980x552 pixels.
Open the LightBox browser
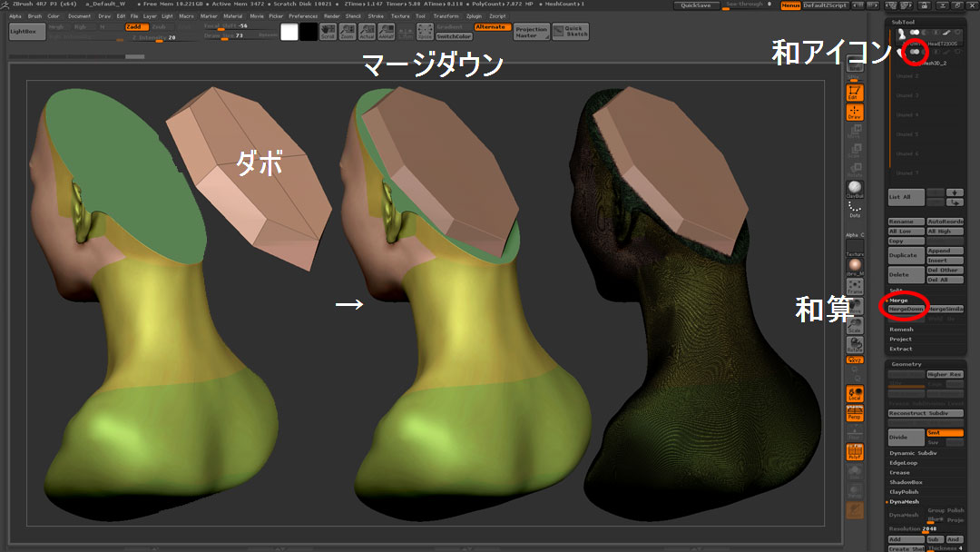[27, 31]
